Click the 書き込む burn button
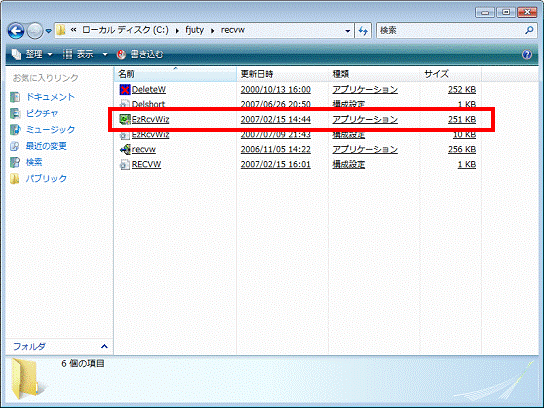The height and width of the screenshot is (408, 544). coord(140,54)
